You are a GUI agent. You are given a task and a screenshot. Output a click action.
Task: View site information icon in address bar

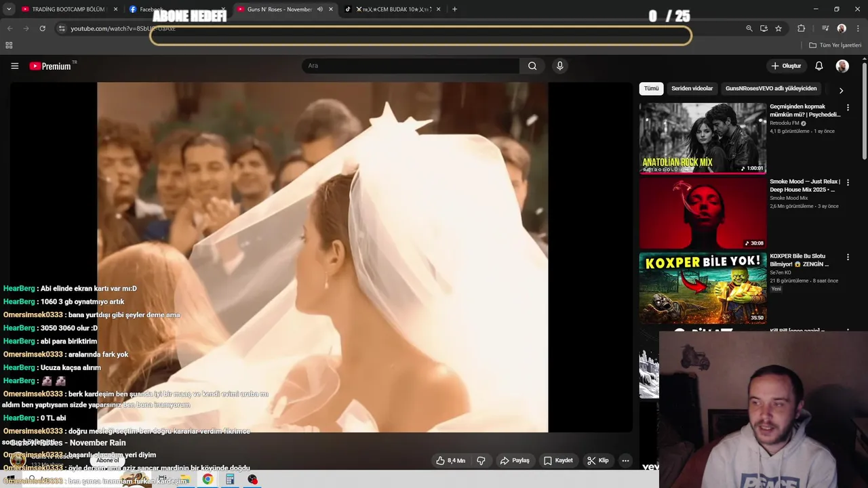pyautogui.click(x=62, y=28)
